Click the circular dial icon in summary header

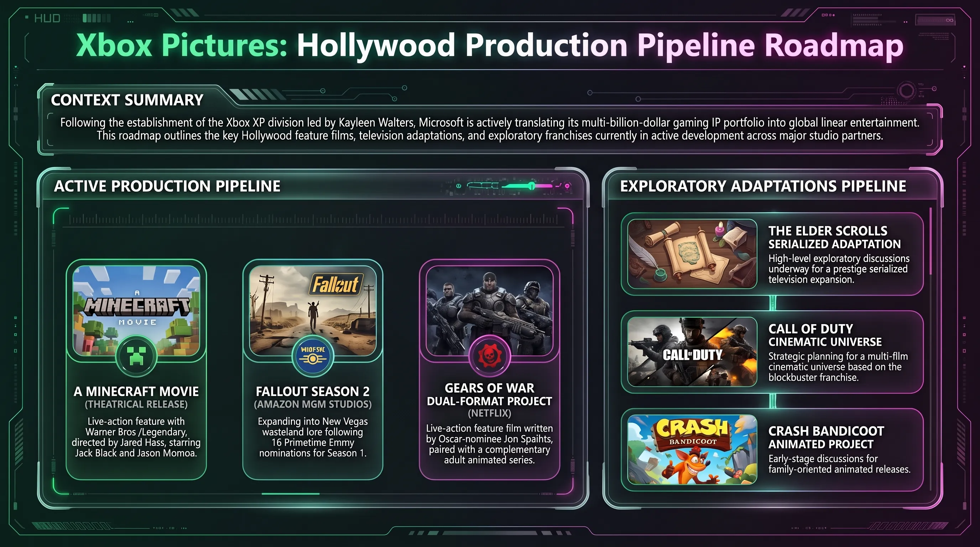tap(907, 91)
